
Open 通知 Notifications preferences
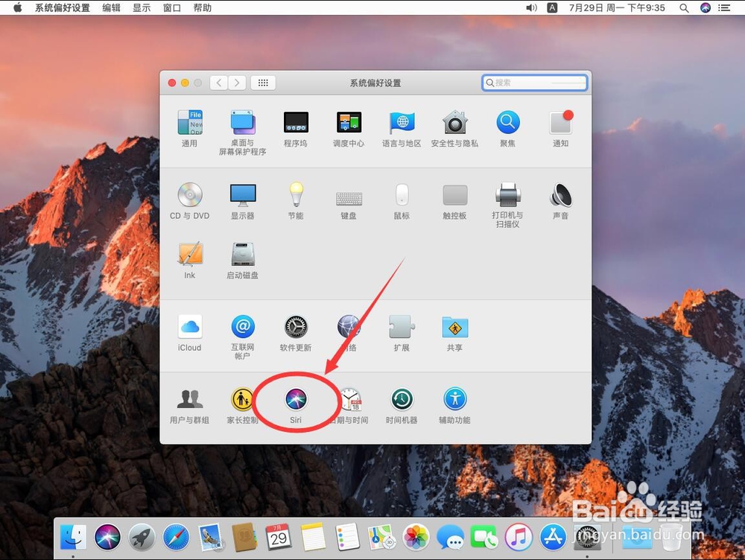[x=561, y=129]
